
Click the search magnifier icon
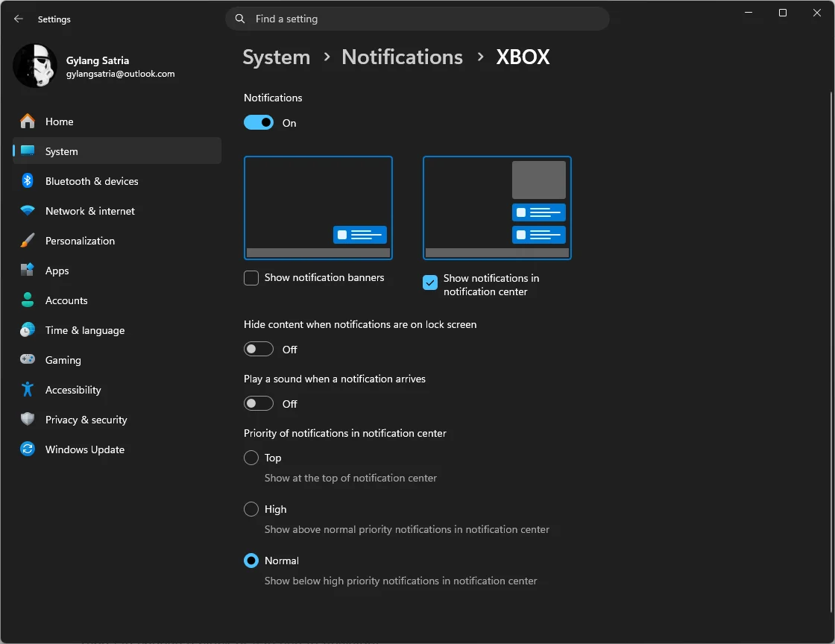tap(240, 19)
